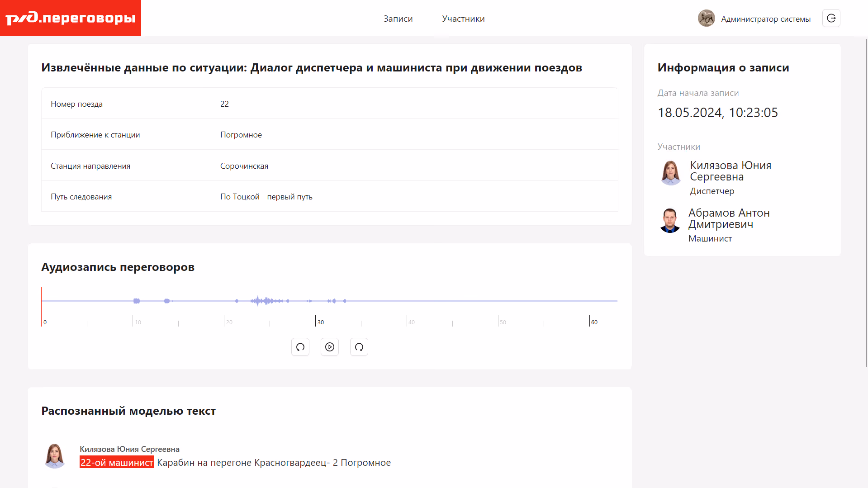This screenshot has height=488, width=868.
Task: Click the По Тоцкой - первый путь cell
Action: 414,196
